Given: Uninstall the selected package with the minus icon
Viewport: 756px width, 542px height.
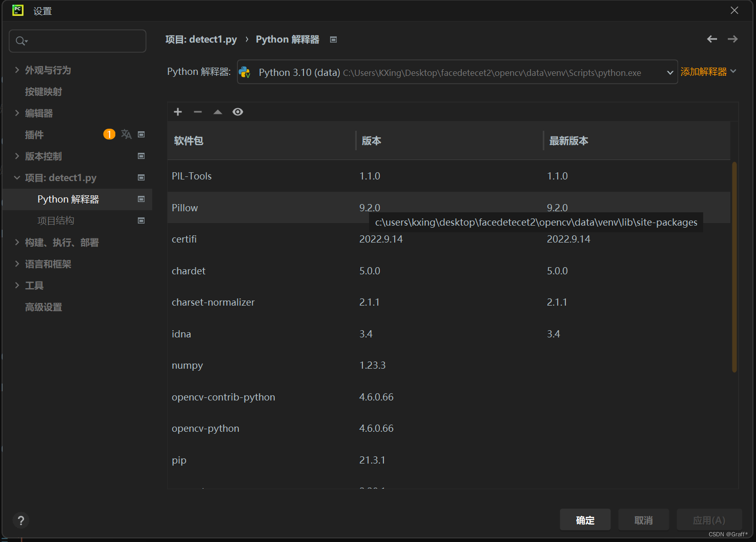Looking at the screenshot, I should (x=198, y=112).
